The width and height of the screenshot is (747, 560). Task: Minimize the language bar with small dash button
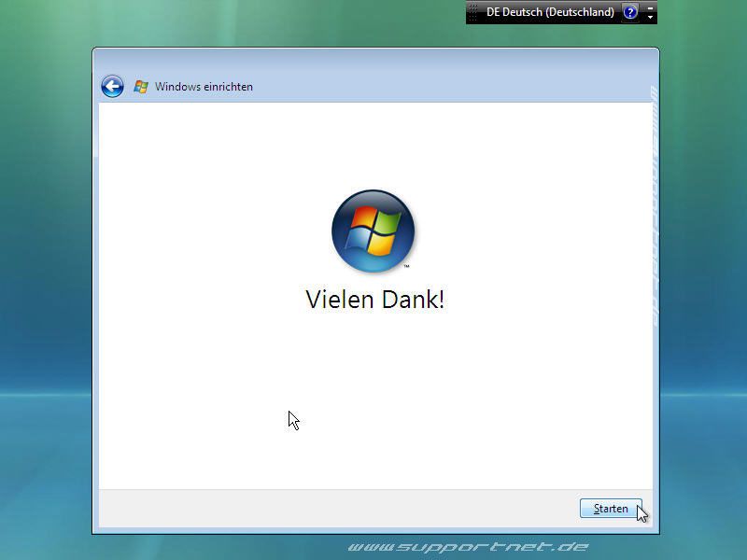651,7
